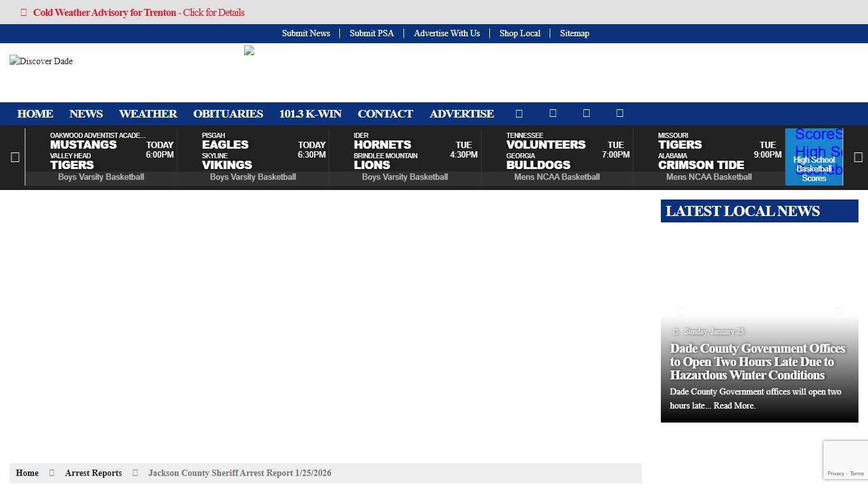This screenshot has width=868, height=488.
Task: Click Read More on Dade County article
Action: click(734, 405)
